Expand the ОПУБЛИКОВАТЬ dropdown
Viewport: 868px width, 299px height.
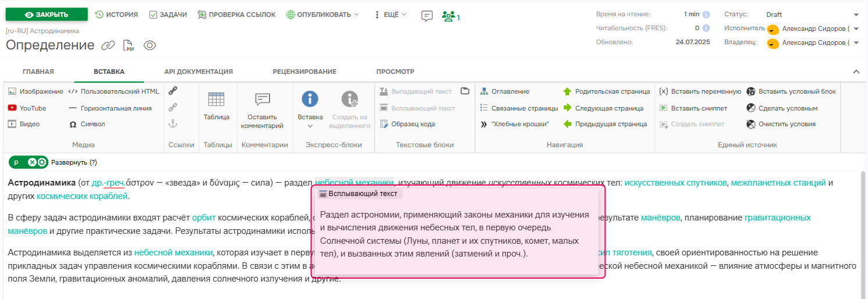click(323, 15)
